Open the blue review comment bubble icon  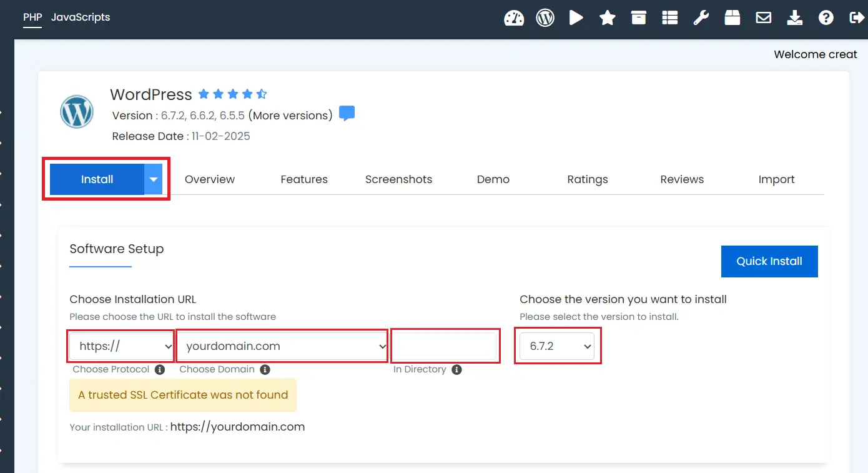click(347, 114)
